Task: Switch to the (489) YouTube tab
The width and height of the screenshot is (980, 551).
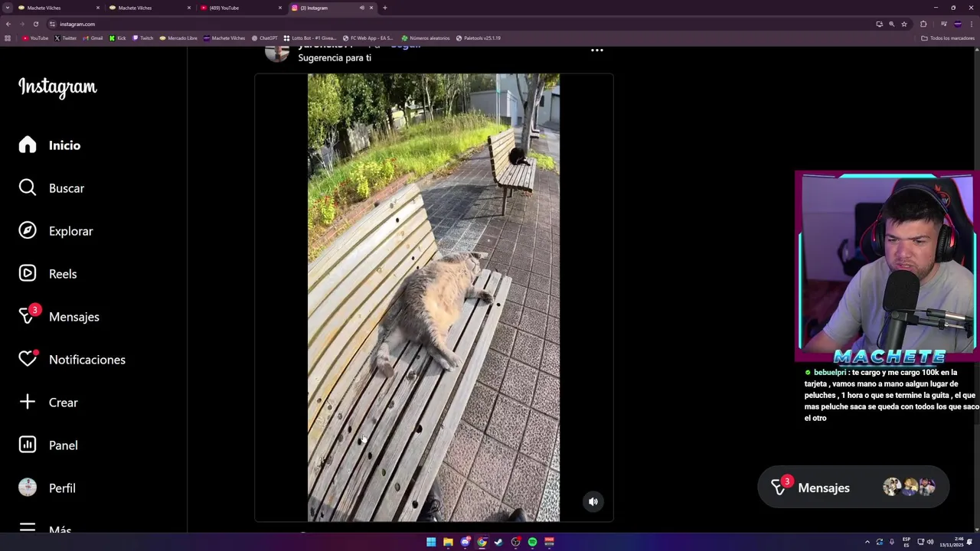Action: [x=242, y=8]
